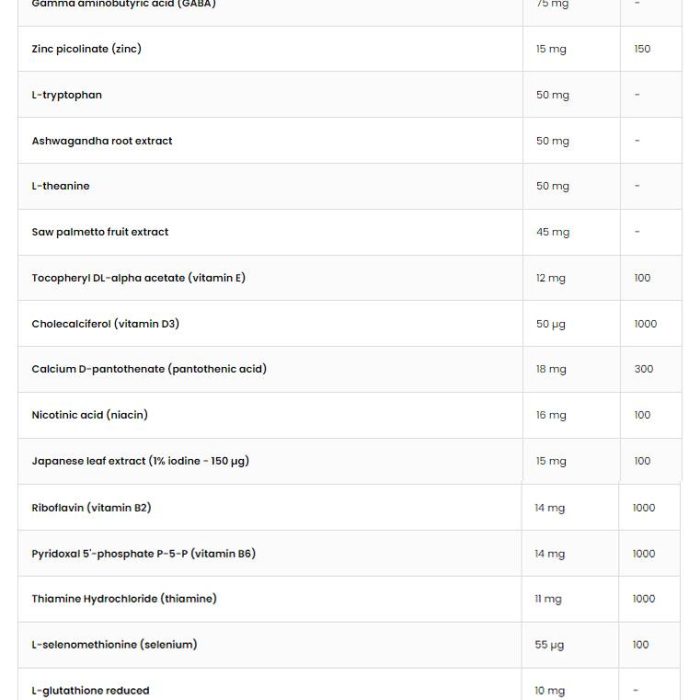Select L-selenomethionine (selenium) ingredient name
This screenshot has width=700, height=700.
coord(114,645)
